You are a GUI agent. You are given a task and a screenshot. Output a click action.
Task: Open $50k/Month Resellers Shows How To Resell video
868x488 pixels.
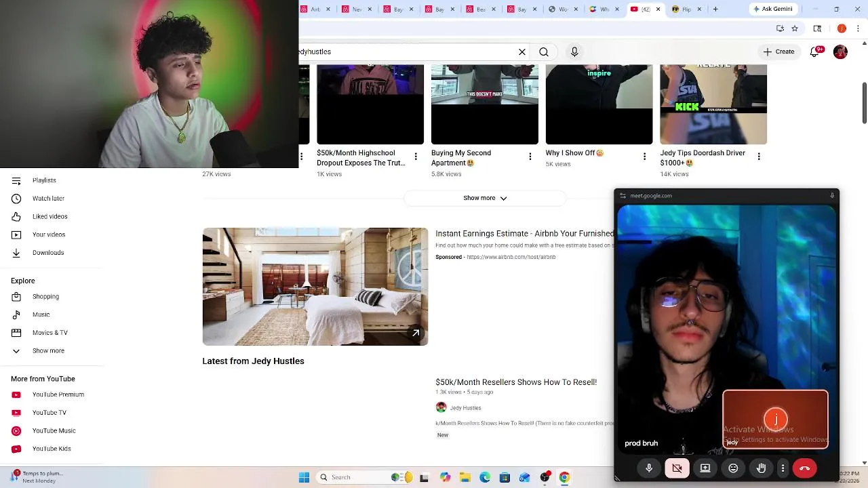point(516,382)
